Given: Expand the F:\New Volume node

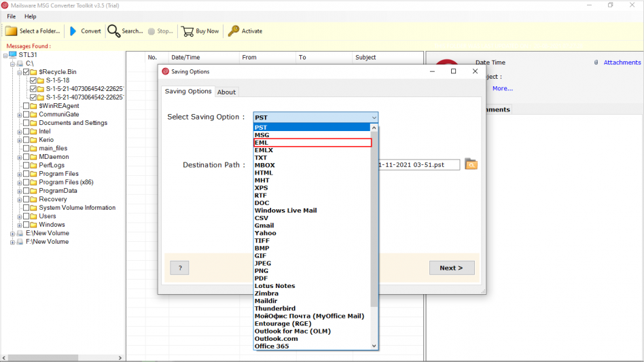Looking at the screenshot, I should click(13, 242).
